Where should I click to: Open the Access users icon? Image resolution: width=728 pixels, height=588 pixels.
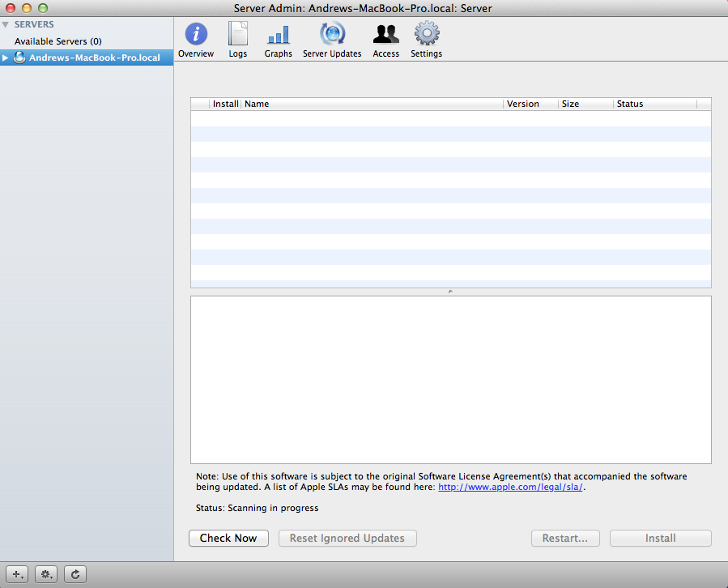coord(385,34)
